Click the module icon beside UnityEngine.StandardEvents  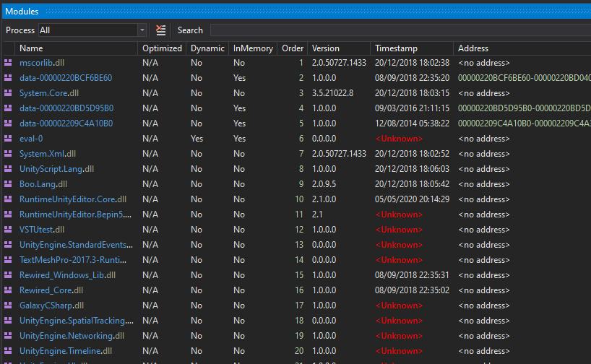click(8, 245)
